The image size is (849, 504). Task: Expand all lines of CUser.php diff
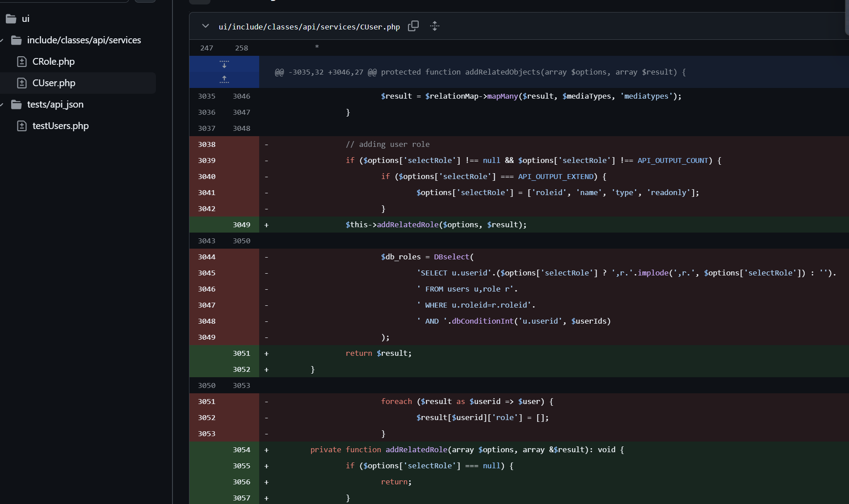435,26
